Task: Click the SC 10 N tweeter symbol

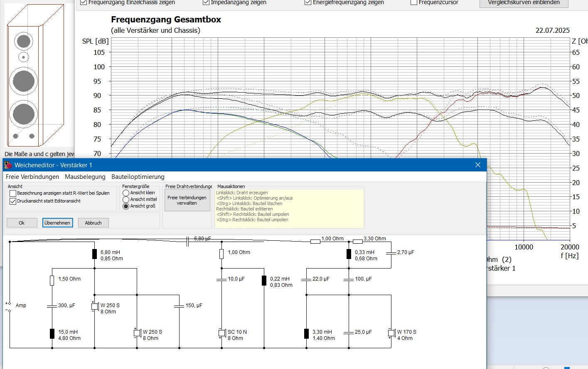Action: 221,333
